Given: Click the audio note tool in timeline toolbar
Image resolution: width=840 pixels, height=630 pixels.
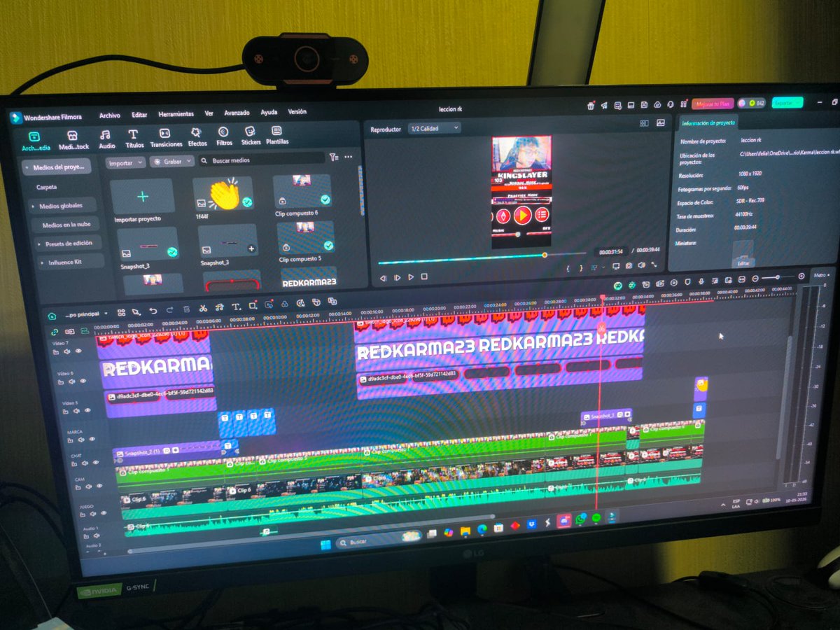Looking at the screenshot, I should (x=219, y=308).
